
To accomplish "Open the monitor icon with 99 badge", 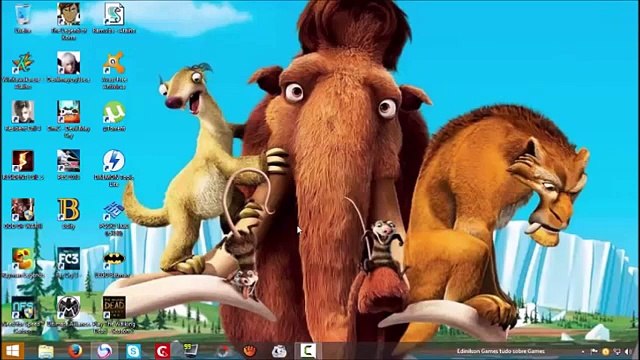I will pos(191,350).
